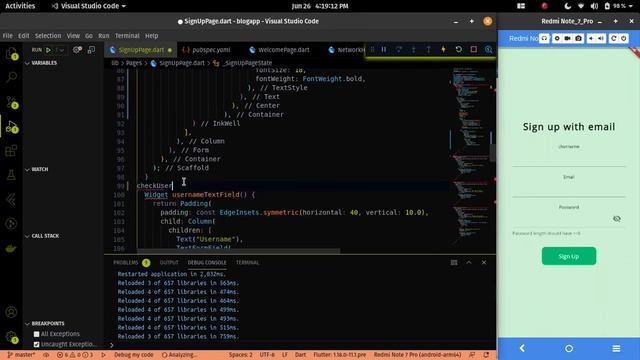Click the Spaces: 2 indentation setting
Image resolution: width=640 pixels, height=360 pixels.
(240, 355)
